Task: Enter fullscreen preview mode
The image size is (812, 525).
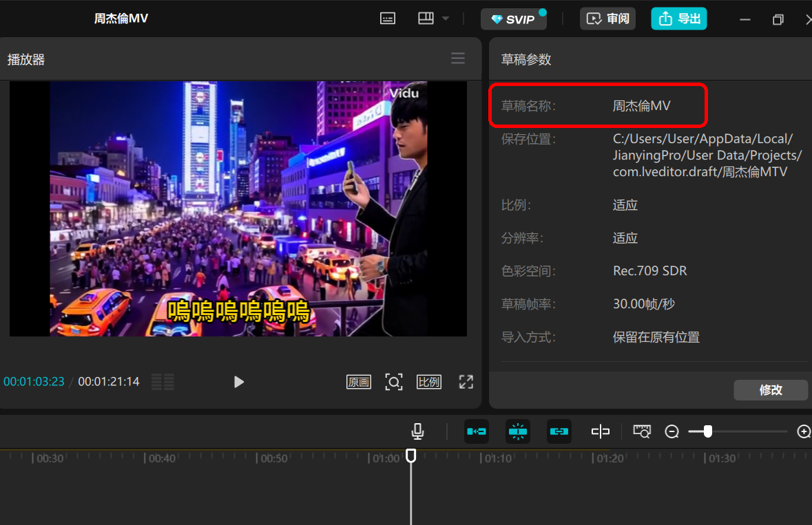Action: coord(466,383)
